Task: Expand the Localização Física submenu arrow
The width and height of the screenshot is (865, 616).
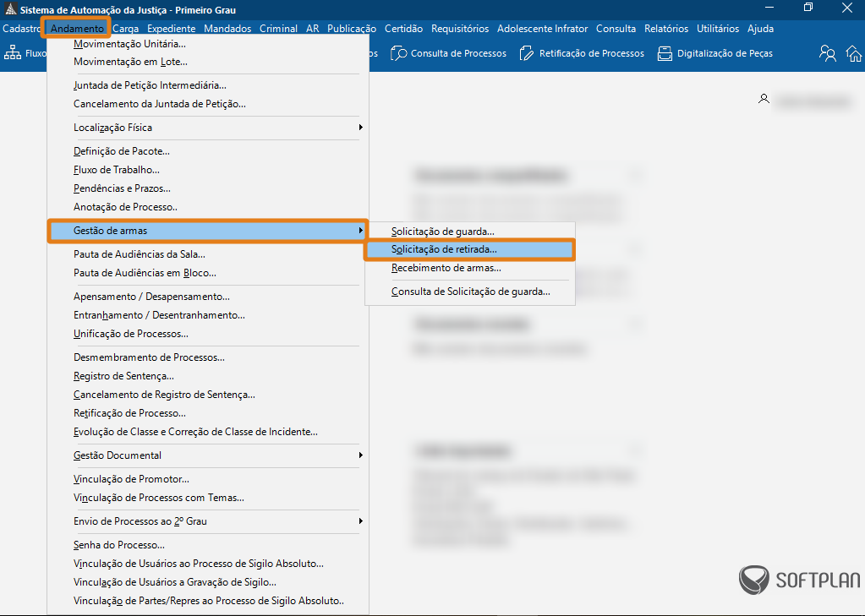Action: tap(360, 128)
